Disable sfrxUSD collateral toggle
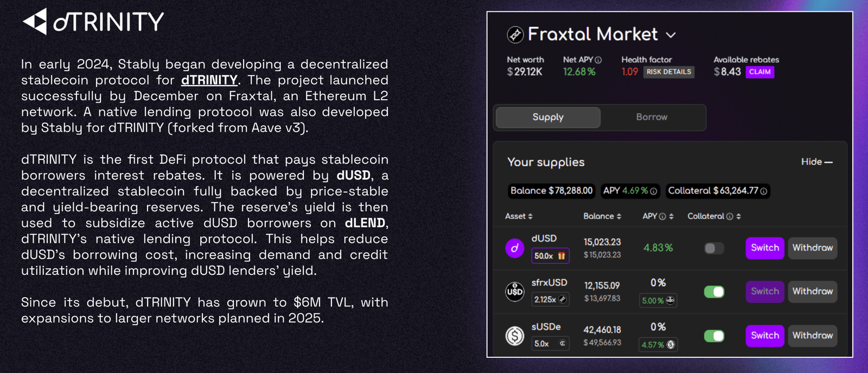The image size is (868, 373). tap(714, 292)
